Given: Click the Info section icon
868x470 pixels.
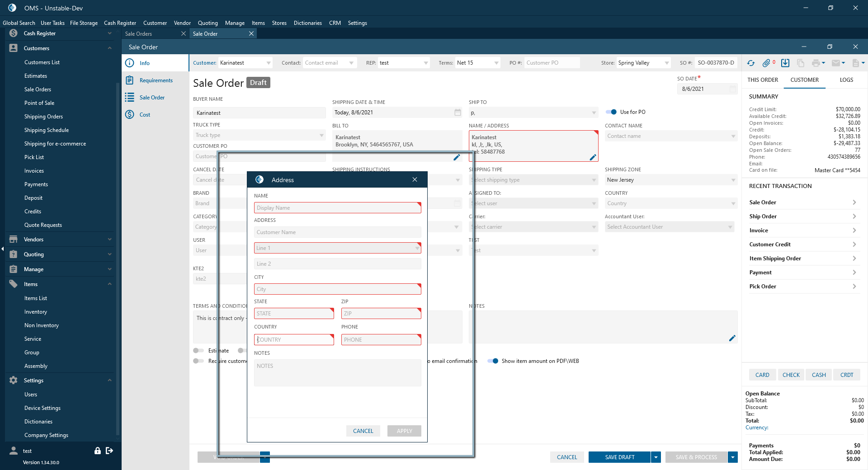Looking at the screenshot, I should pyautogui.click(x=130, y=63).
